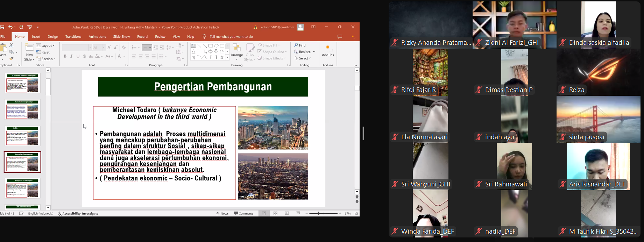Screen dimensions: 644x242
Task: Open the Select dropdown in Editing group
Action: click(x=303, y=58)
